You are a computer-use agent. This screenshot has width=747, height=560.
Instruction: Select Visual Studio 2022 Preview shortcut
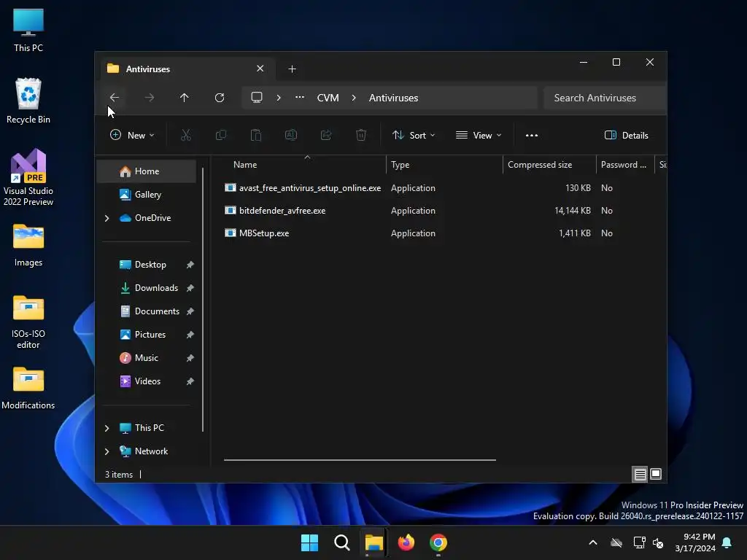click(x=28, y=177)
